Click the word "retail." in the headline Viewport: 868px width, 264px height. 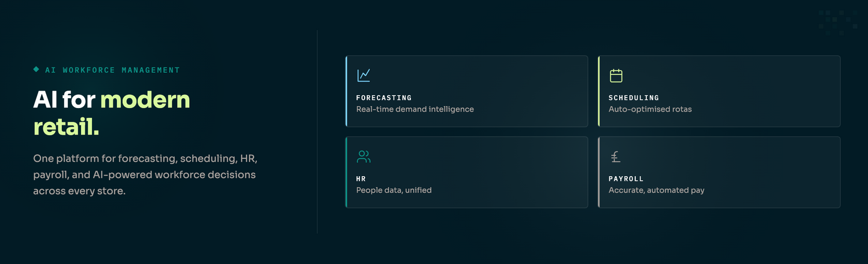point(66,128)
